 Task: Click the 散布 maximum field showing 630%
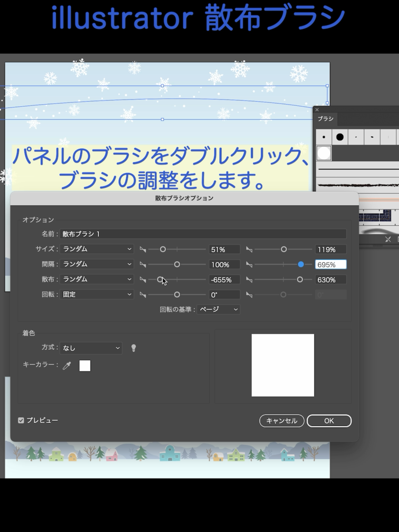pos(331,280)
